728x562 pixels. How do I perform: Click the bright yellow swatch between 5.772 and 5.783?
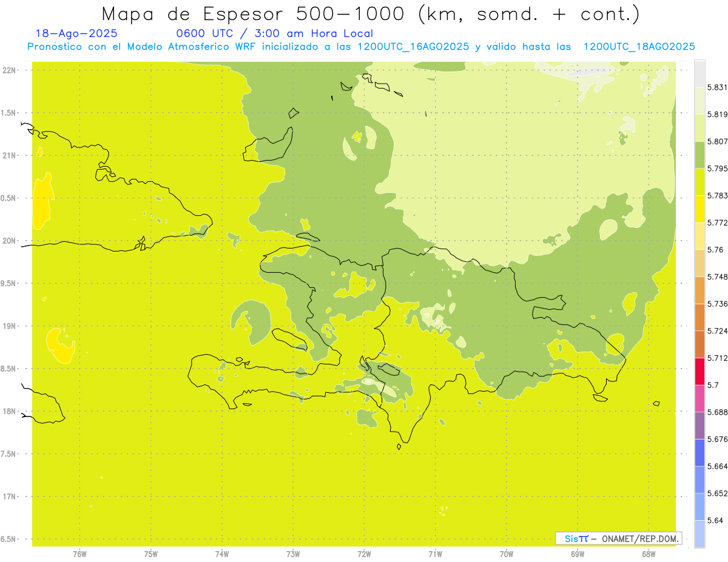coord(699,209)
